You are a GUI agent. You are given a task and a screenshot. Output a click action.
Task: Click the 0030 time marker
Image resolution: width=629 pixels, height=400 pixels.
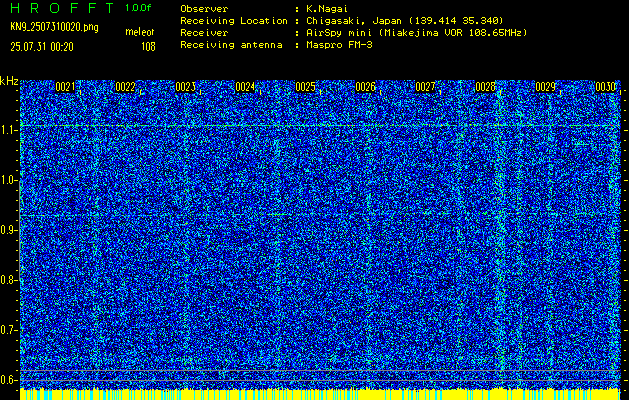(x=605, y=87)
